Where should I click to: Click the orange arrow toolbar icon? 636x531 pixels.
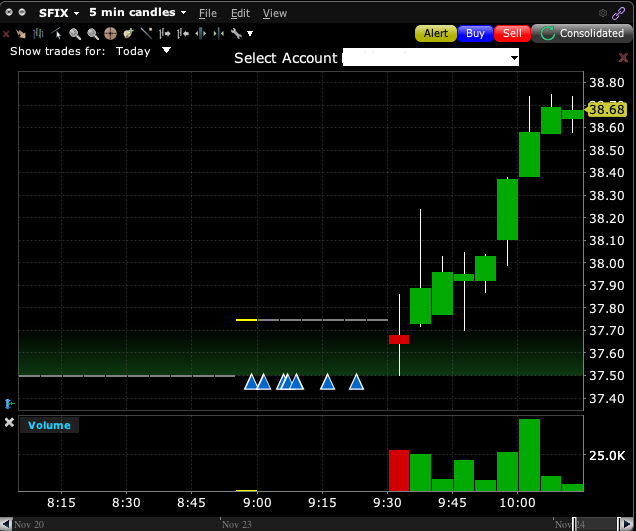point(21,34)
